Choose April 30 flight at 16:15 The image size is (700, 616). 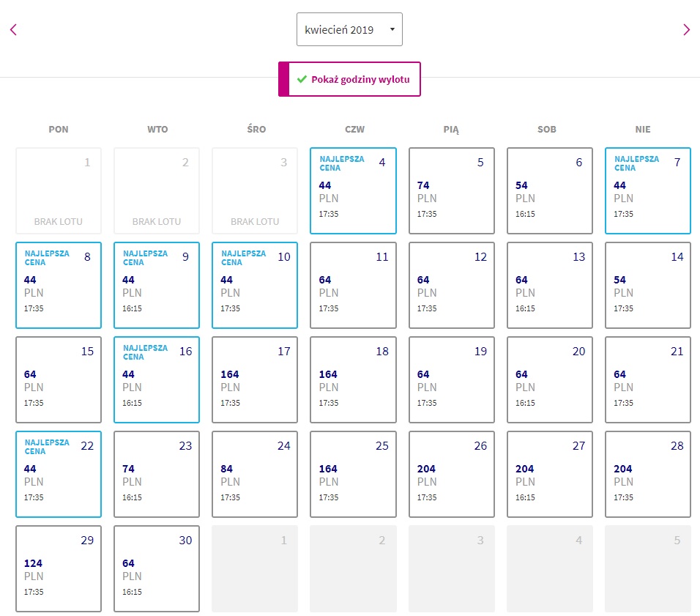coord(157,568)
